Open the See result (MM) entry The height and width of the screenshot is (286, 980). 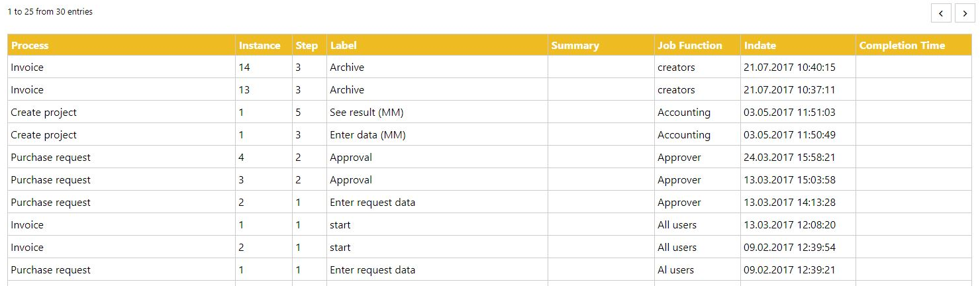coord(366,113)
